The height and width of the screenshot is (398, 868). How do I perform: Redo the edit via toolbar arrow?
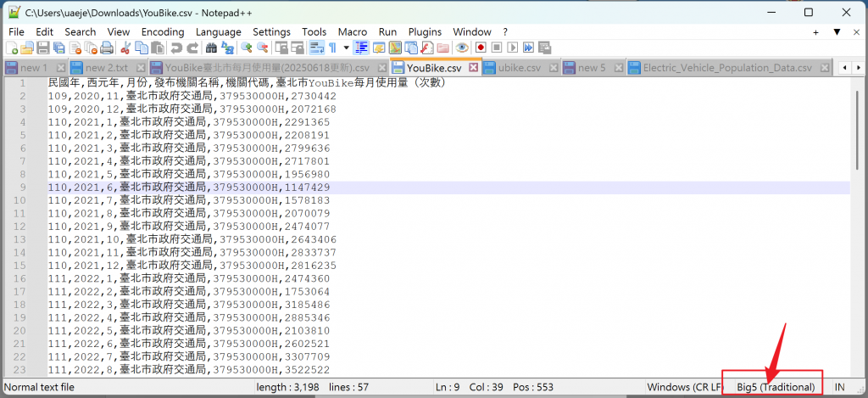tap(192, 48)
